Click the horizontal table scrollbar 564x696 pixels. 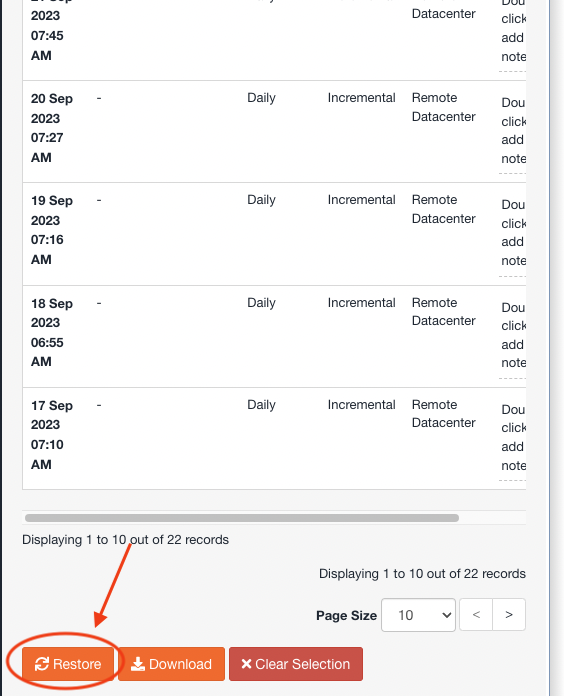[242, 518]
